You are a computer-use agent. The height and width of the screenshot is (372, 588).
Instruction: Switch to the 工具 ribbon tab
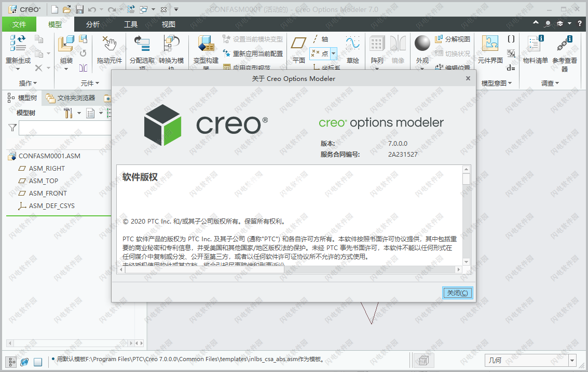click(x=131, y=24)
